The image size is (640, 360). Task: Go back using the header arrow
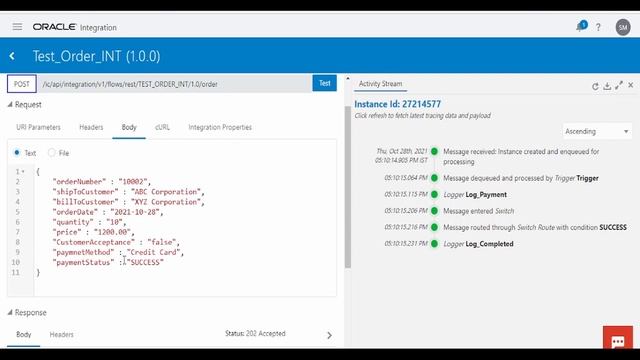[x=12, y=56]
